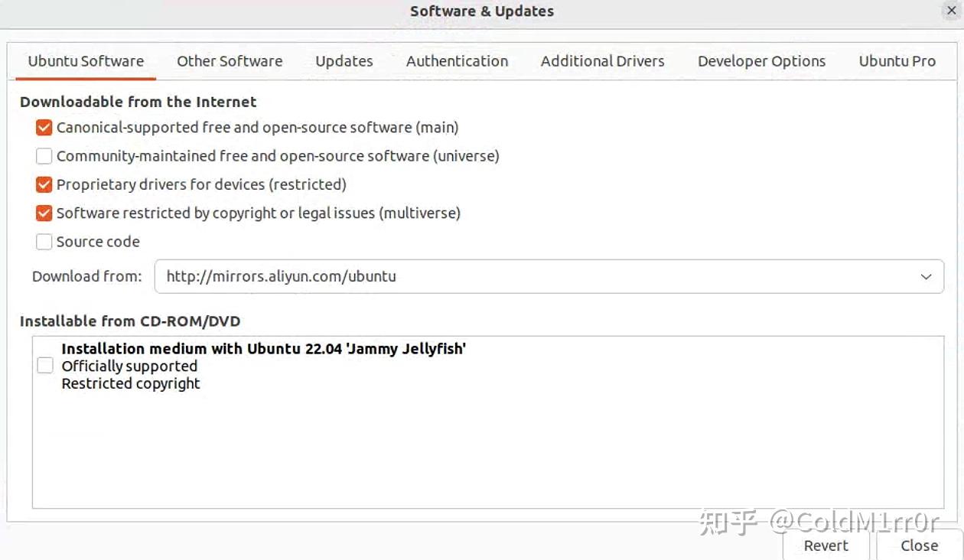Check the Ubuntu 22.04 installation medium checkbox
Viewport: 964px width, 560px height.
tap(45, 366)
